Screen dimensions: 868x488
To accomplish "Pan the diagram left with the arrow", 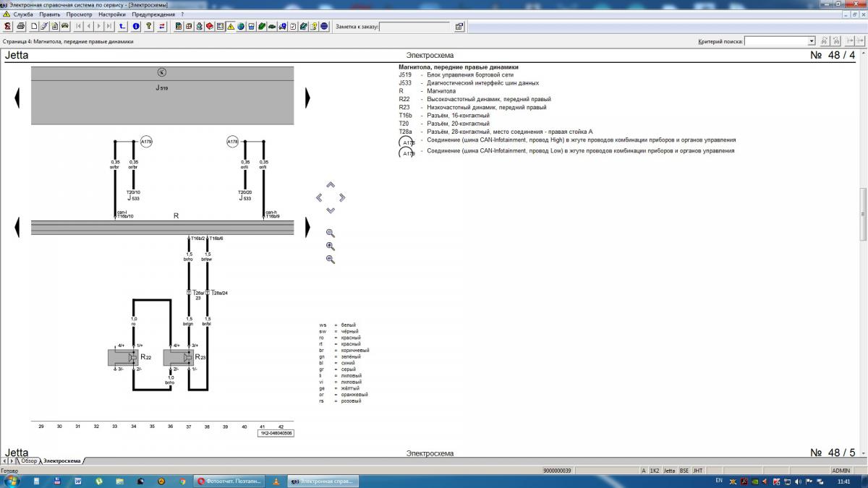I will pyautogui.click(x=319, y=197).
